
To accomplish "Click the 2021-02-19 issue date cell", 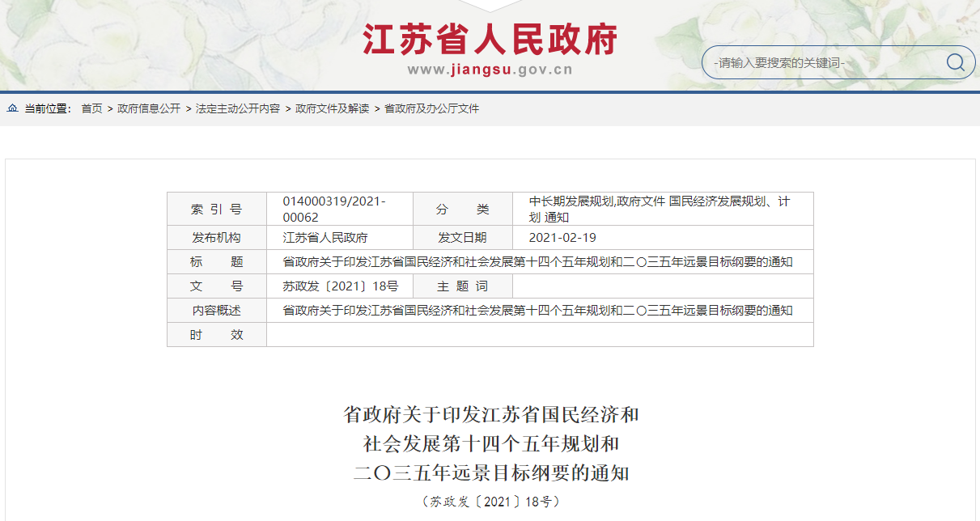I will (x=562, y=238).
